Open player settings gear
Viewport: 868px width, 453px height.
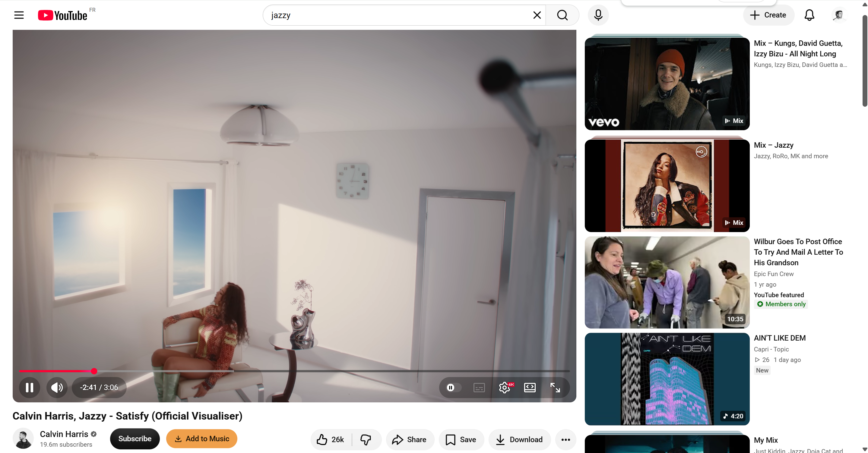[x=505, y=387]
